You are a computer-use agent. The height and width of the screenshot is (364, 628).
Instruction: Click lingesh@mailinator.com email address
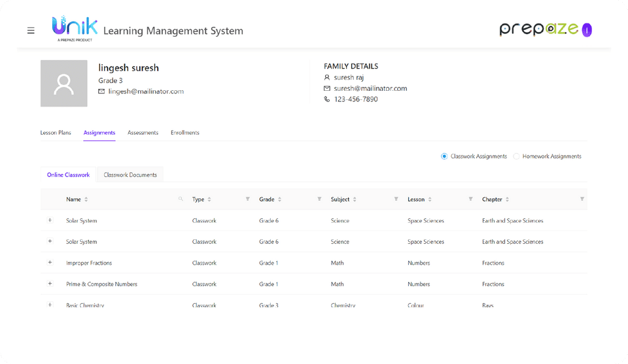tap(146, 91)
